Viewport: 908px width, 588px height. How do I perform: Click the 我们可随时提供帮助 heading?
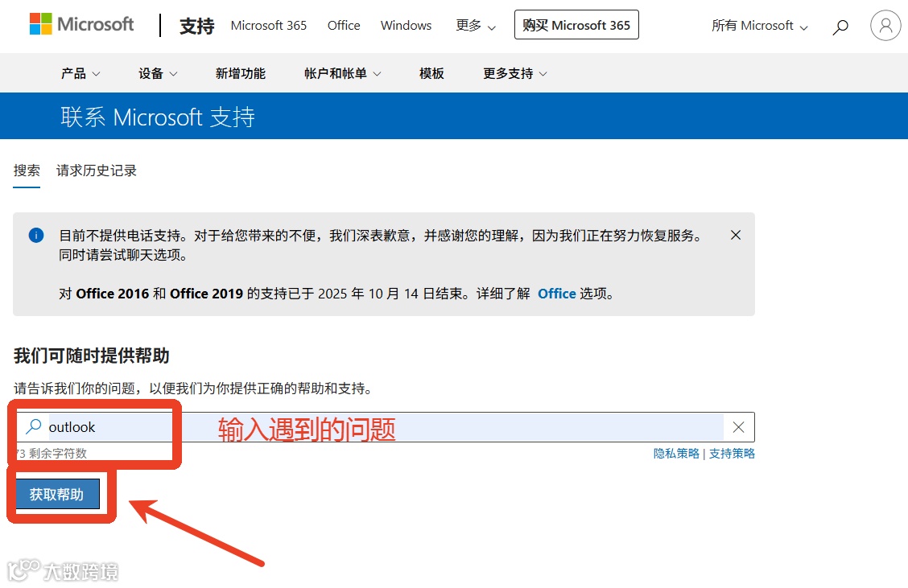(x=92, y=356)
